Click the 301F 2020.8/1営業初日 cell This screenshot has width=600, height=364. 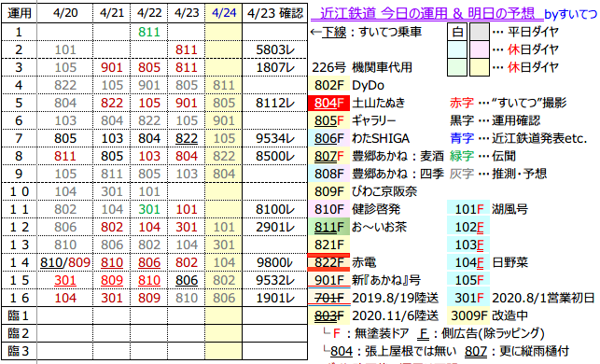(468, 298)
